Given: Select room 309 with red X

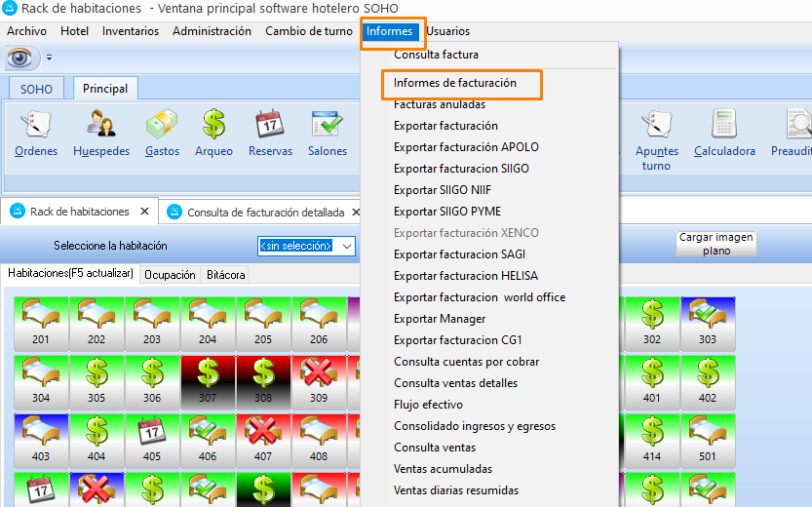Looking at the screenshot, I should (319, 381).
